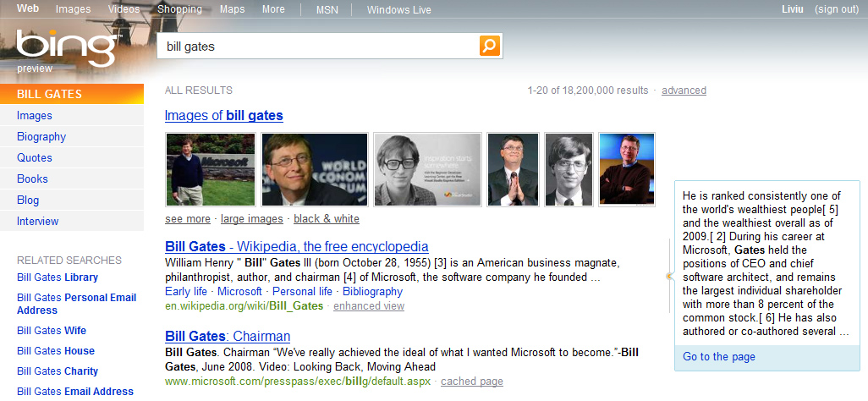The width and height of the screenshot is (868, 401).
Task: Click the advanced search link
Action: (x=684, y=91)
